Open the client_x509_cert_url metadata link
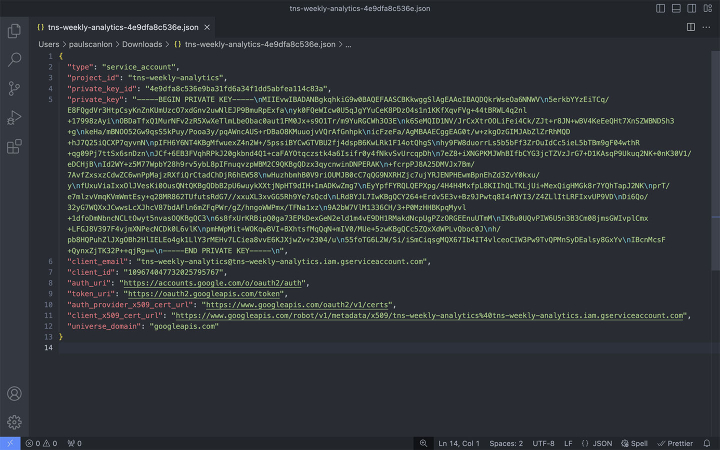 [x=430, y=315]
